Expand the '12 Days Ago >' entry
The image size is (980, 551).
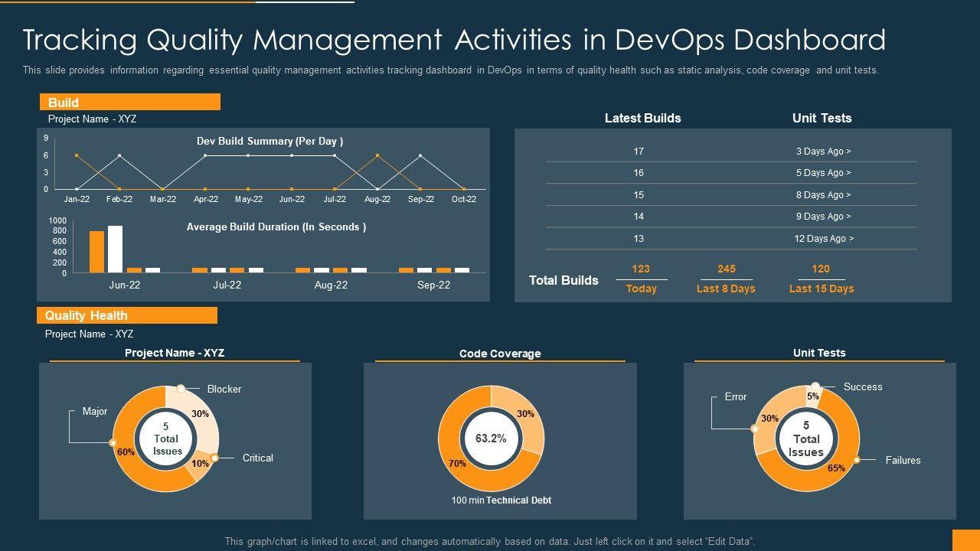click(823, 239)
